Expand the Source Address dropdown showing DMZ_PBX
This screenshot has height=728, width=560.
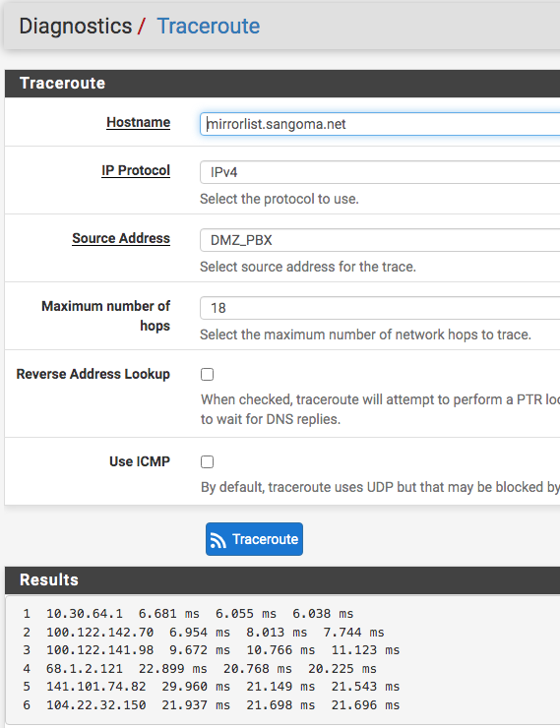(380, 240)
